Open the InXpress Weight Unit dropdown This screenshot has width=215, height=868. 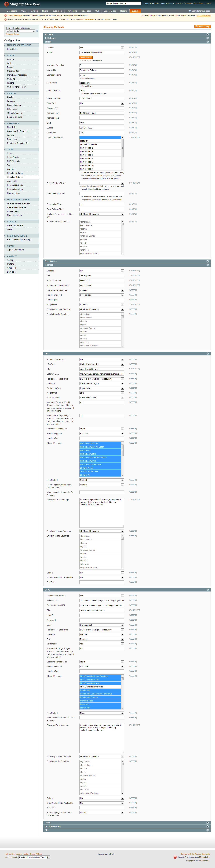[102, 305]
